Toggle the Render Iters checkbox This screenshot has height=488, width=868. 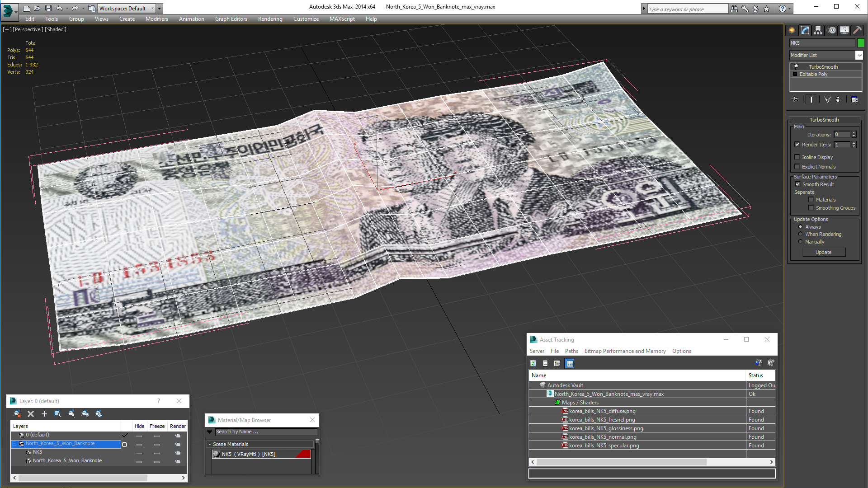click(797, 145)
